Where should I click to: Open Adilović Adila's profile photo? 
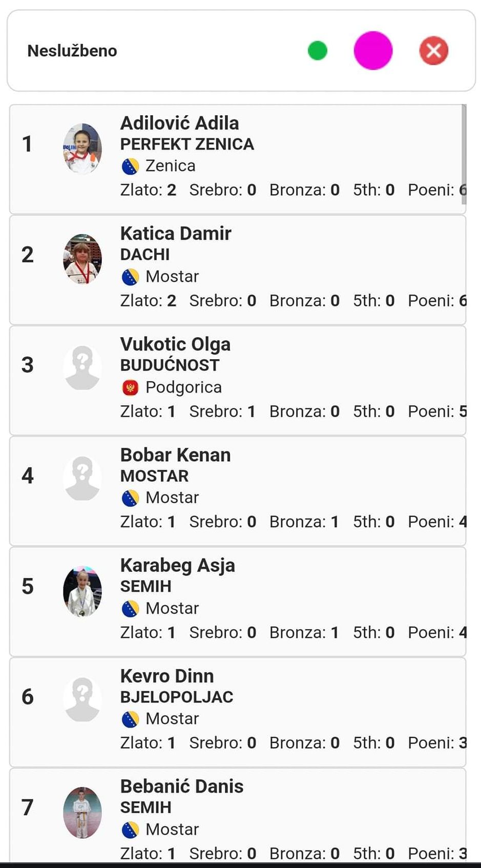[x=82, y=149]
